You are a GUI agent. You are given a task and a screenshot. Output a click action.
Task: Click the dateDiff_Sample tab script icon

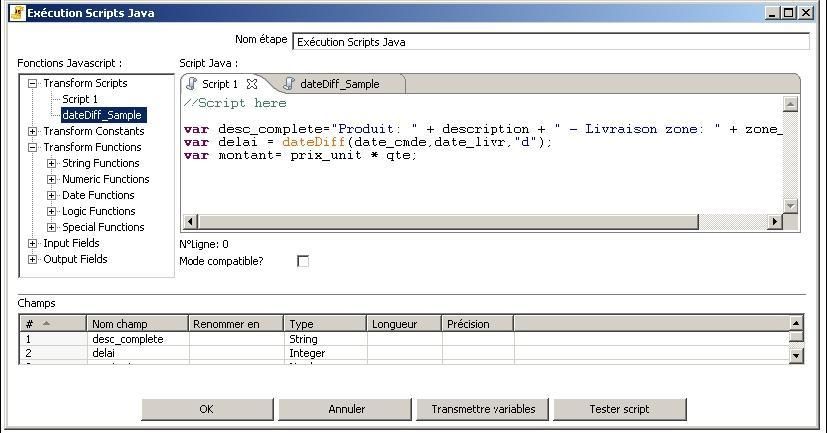click(290, 84)
